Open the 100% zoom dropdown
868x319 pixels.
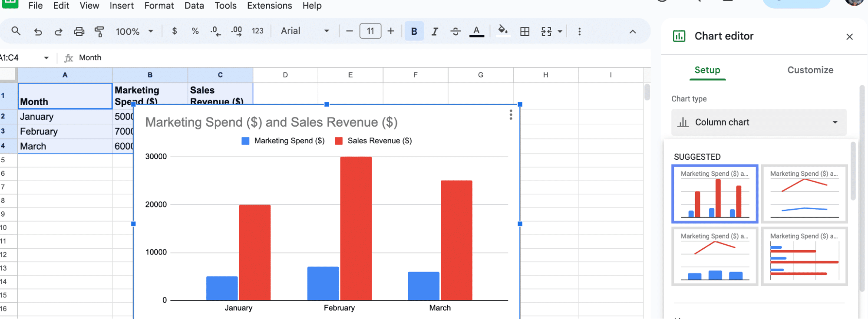[x=134, y=32]
